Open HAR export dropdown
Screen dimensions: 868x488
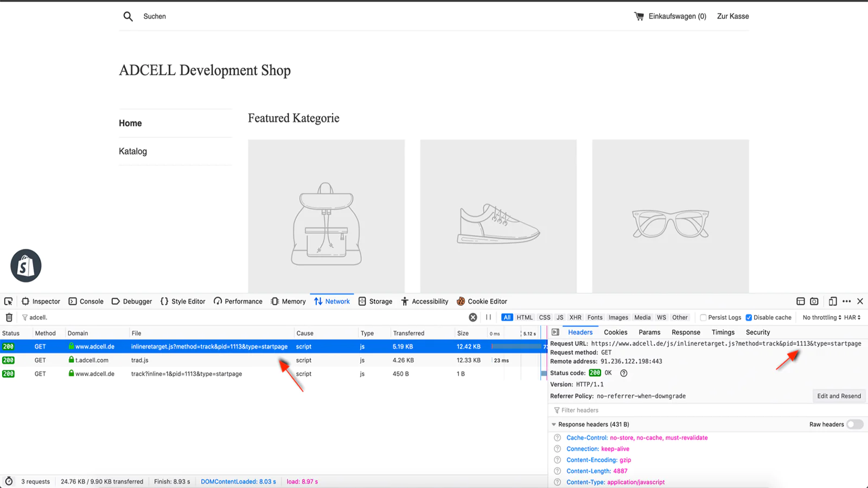[852, 318]
